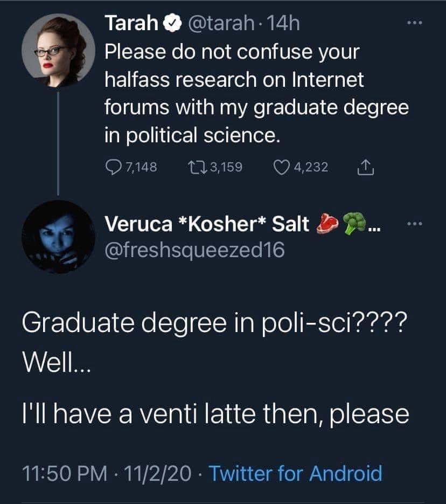Click the Tarah display name
This screenshot has width=446, height=504.
[x=131, y=23]
